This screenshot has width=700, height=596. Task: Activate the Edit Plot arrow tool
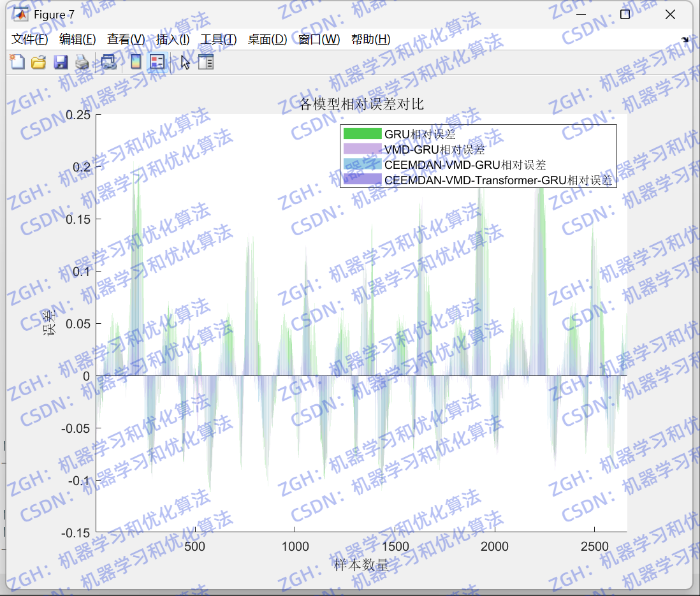pyautogui.click(x=186, y=62)
